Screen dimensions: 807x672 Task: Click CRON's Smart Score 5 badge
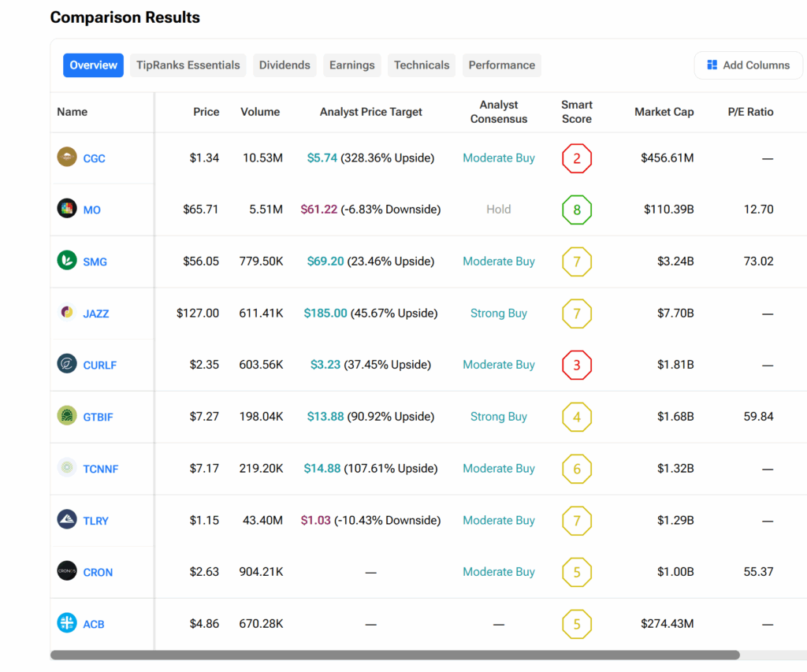click(577, 572)
